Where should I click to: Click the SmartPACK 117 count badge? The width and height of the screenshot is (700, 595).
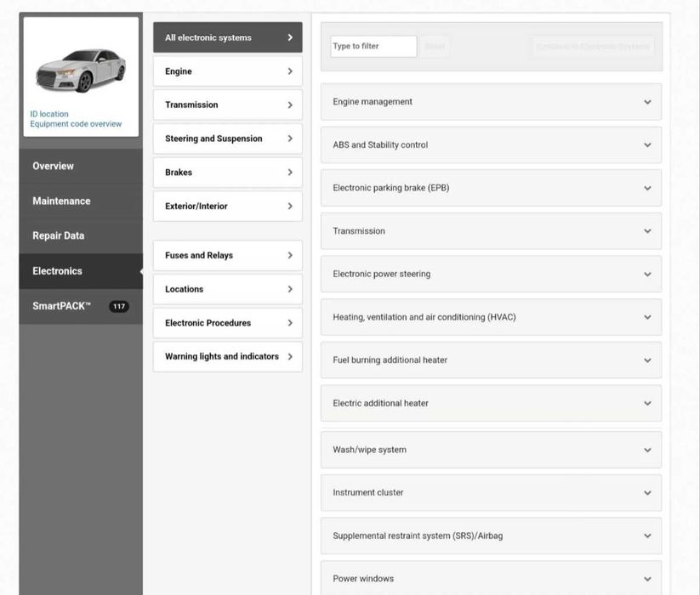tap(119, 306)
